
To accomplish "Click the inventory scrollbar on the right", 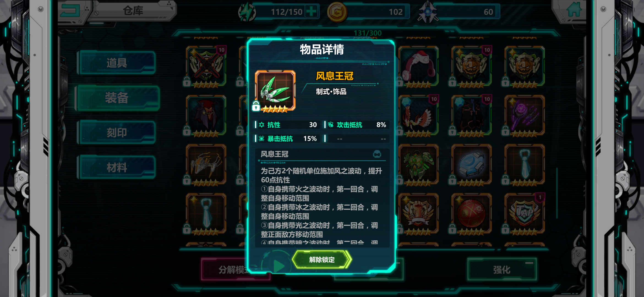I will [x=557, y=193].
